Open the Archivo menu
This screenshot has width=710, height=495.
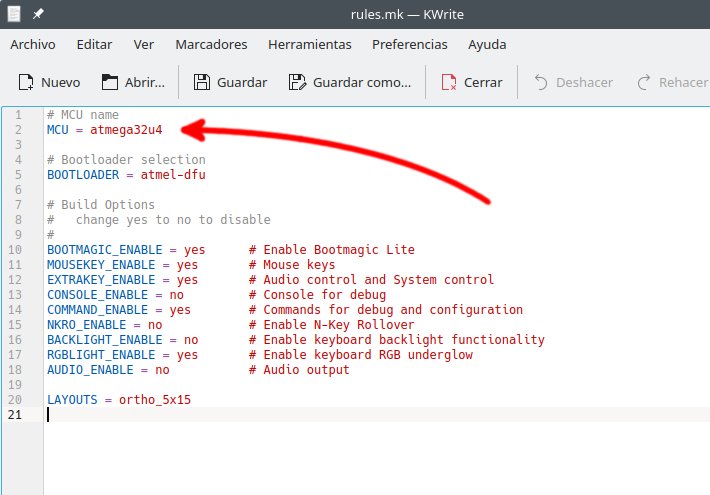33,45
